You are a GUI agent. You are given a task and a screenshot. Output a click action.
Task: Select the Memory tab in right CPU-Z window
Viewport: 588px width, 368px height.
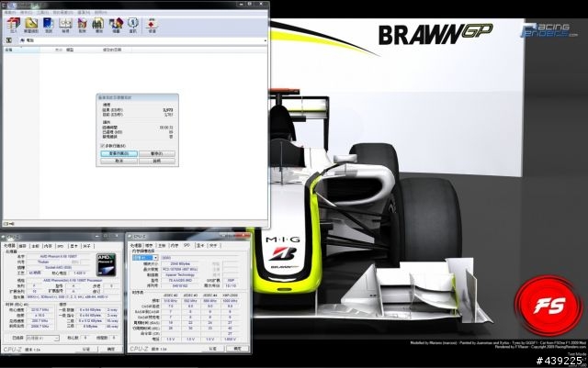[175, 245]
